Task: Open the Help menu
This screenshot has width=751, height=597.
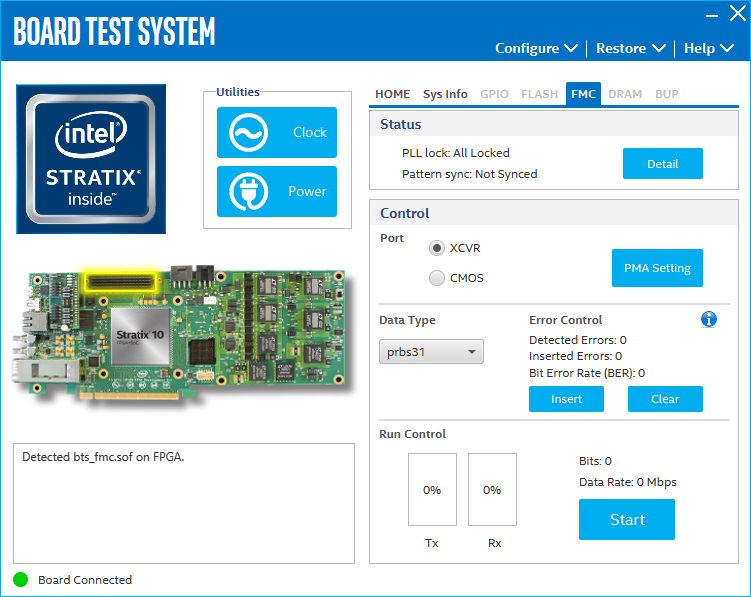Action: tap(708, 48)
